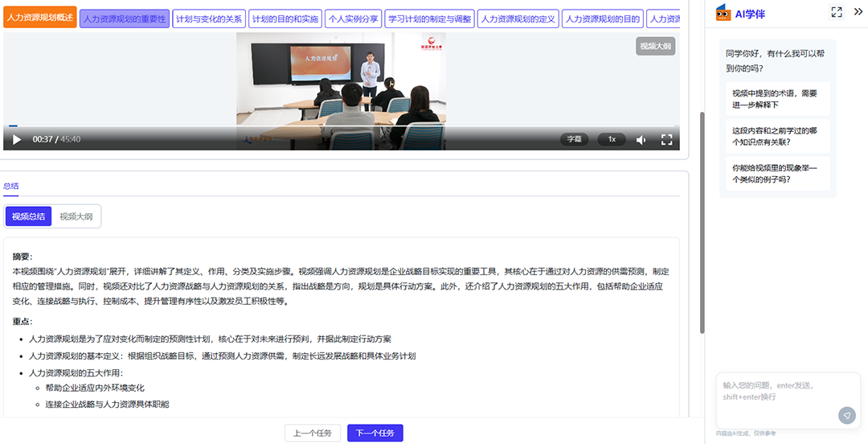Click the video progress bar
Image resolution: width=868 pixels, height=444 pixels.
pyautogui.click(x=341, y=126)
